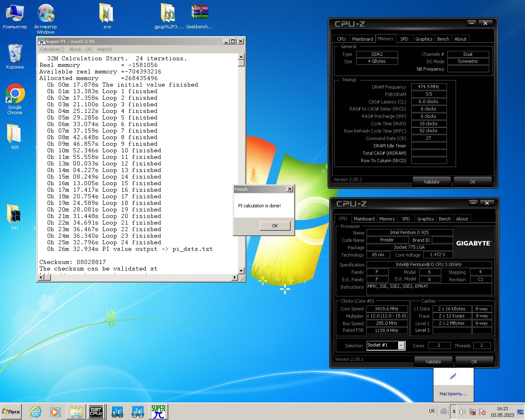Open SPD tab in upper CPU-Z window
Image resolution: width=525 pixels, height=420 pixels.
(x=404, y=39)
